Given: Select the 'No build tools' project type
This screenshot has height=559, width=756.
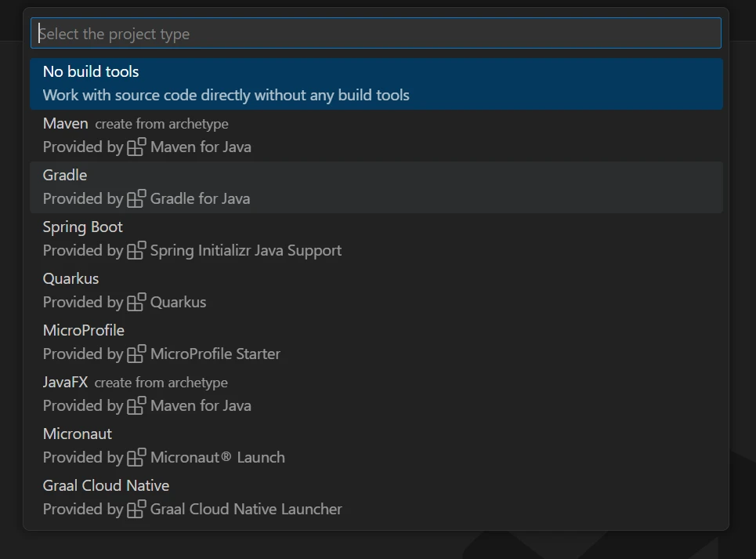Looking at the screenshot, I should click(91, 72).
